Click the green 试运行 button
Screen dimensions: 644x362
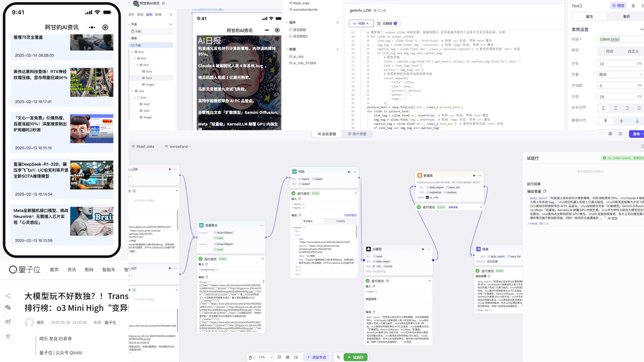point(355,357)
